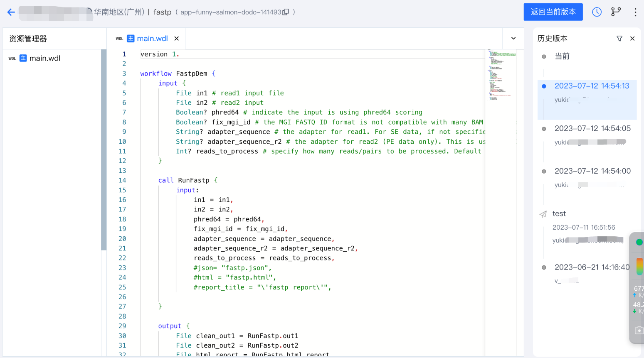Open version history clock icon
This screenshot has width=644, height=358.
[597, 12]
